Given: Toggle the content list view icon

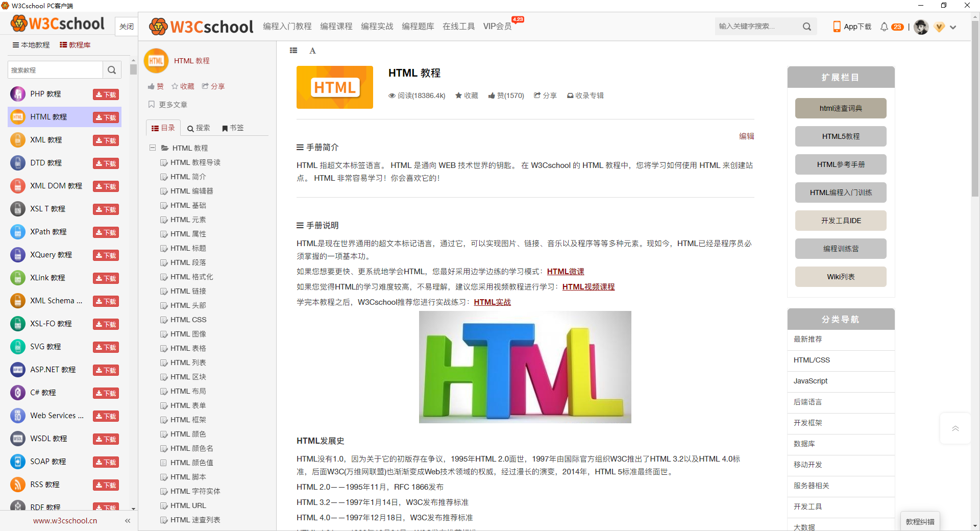Looking at the screenshot, I should 293,51.
